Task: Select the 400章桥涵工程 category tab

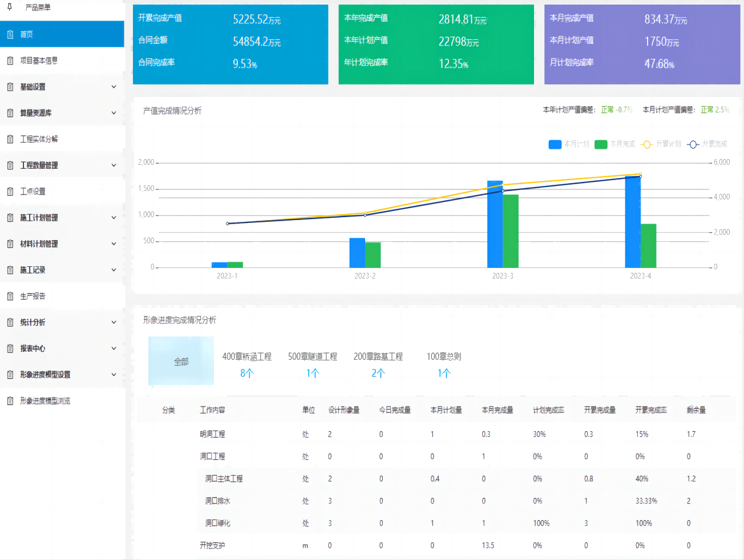Action: click(x=246, y=364)
